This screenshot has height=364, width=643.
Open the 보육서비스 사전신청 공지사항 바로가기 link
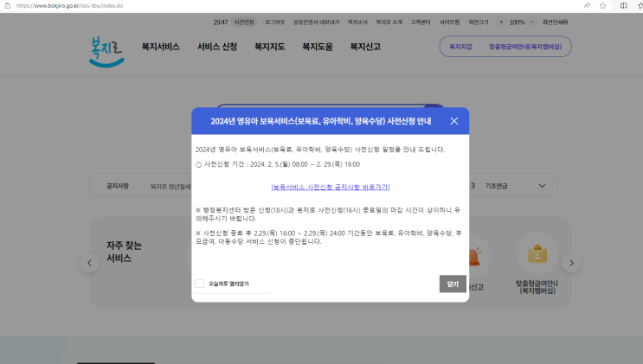coord(330,187)
